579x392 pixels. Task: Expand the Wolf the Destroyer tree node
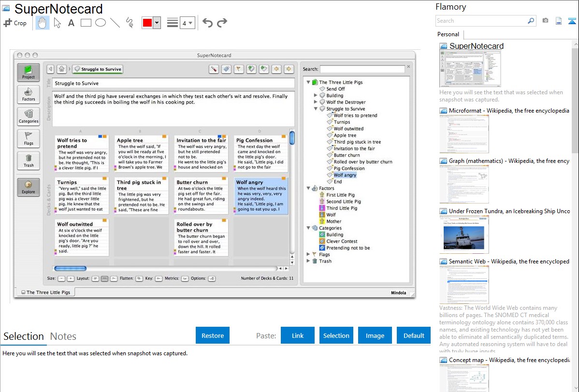click(x=316, y=102)
